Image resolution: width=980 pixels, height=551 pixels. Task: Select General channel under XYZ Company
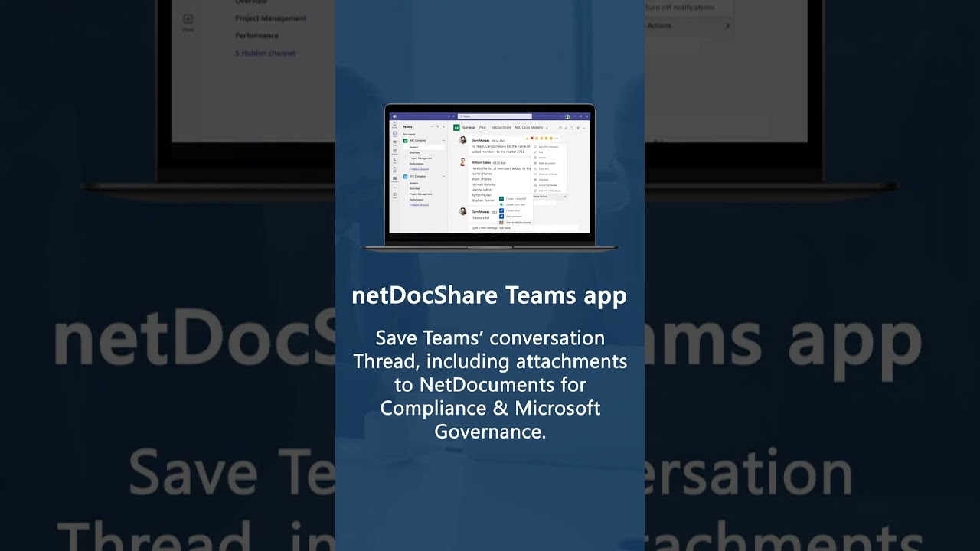[x=413, y=183]
